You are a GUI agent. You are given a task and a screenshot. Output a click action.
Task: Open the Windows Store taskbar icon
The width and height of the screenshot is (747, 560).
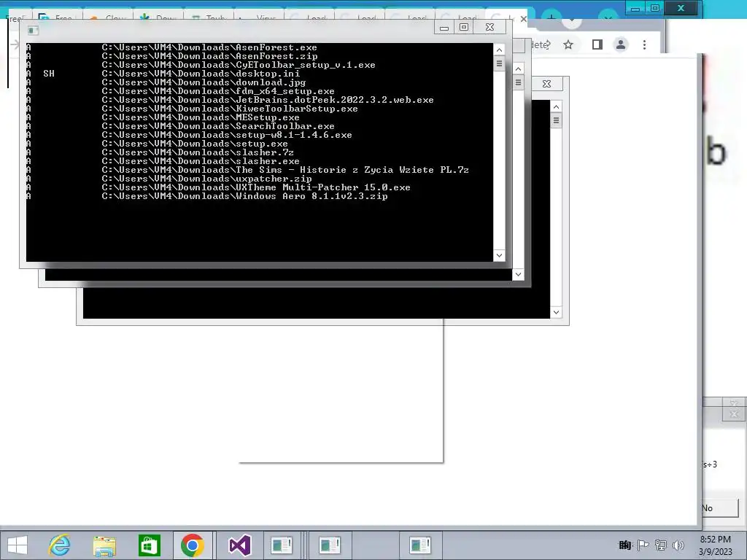(149, 545)
